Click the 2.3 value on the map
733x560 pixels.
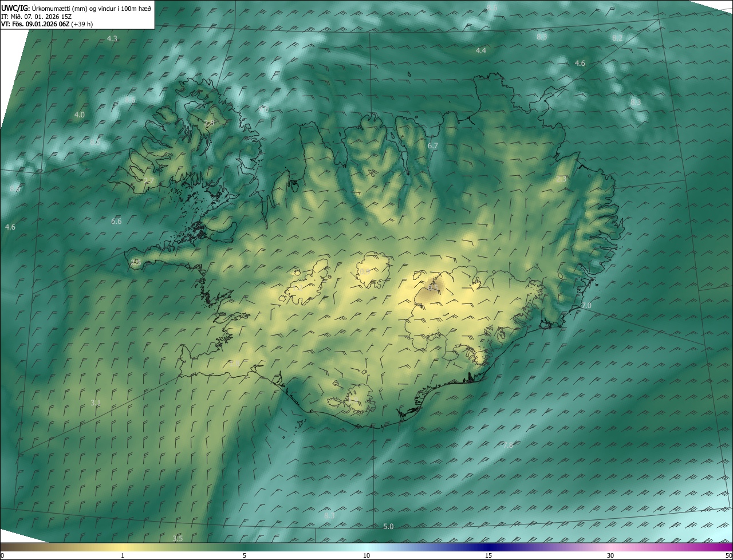(561, 180)
